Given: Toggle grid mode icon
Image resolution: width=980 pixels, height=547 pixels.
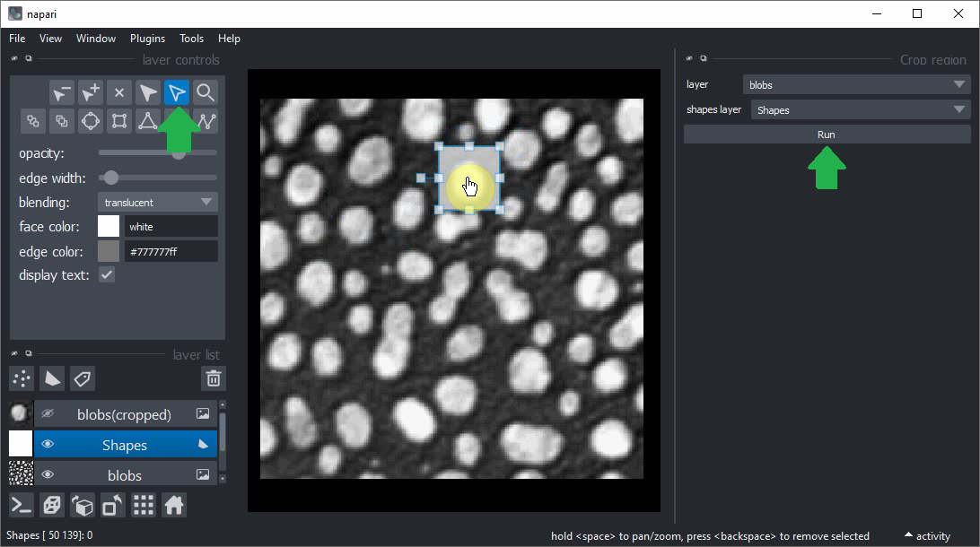Looking at the screenshot, I should [x=143, y=506].
